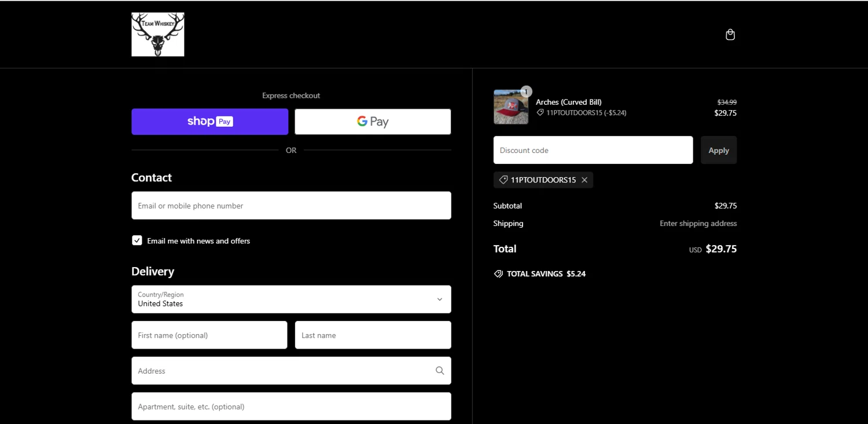Click the address search magnifier icon

(x=440, y=371)
